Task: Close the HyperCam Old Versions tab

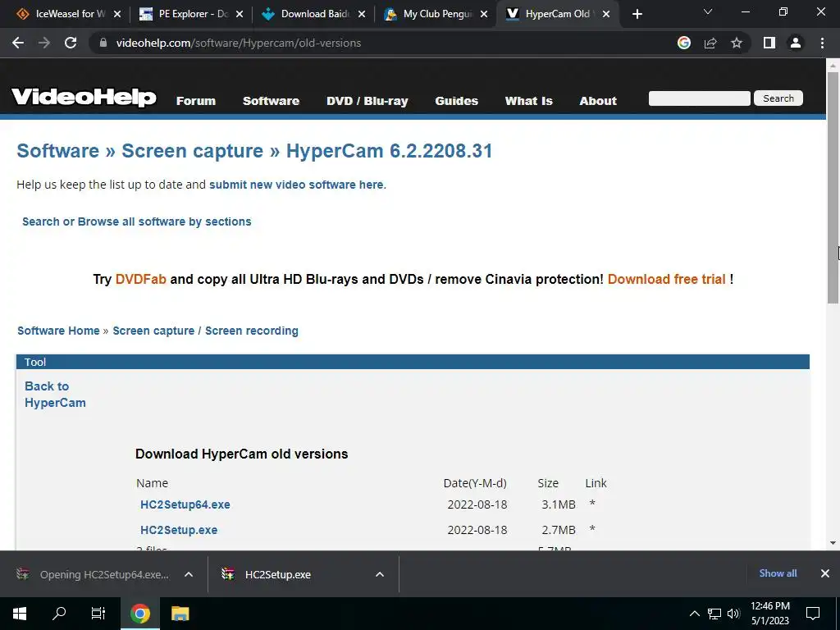Action: 606,14
